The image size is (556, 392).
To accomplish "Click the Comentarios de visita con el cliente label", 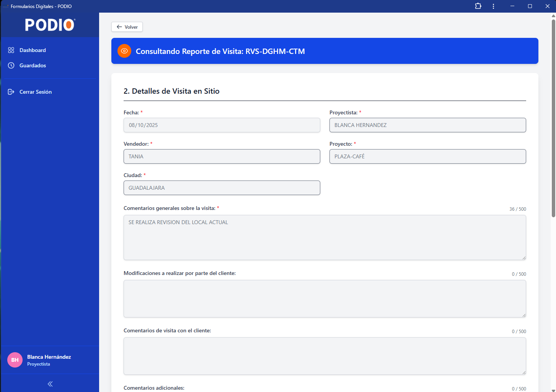I will pos(167,330).
